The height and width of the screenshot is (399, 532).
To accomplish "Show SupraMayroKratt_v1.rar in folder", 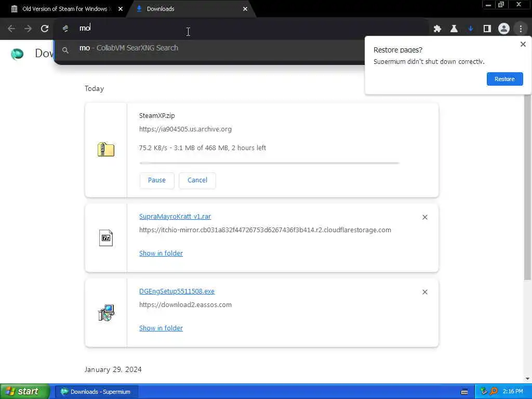I will (x=161, y=254).
